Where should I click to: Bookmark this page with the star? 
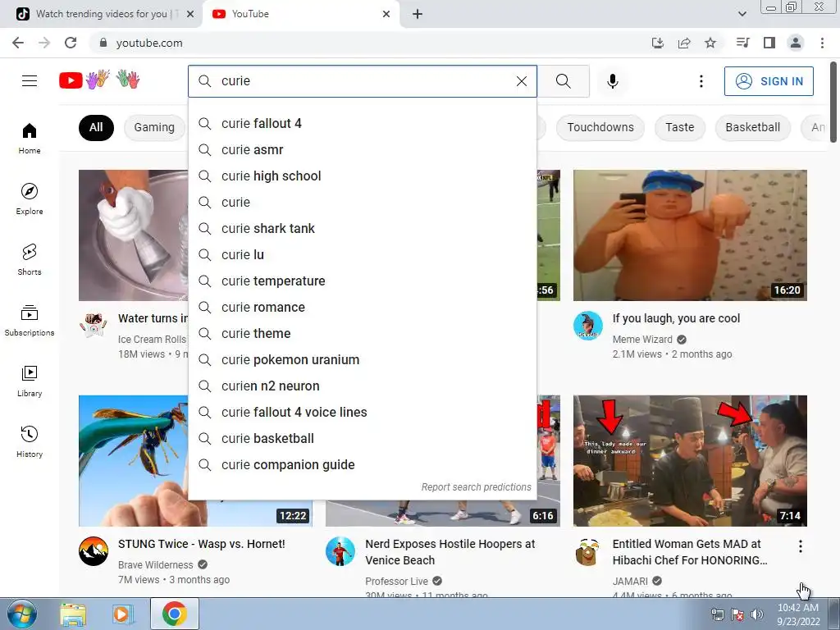click(x=710, y=43)
